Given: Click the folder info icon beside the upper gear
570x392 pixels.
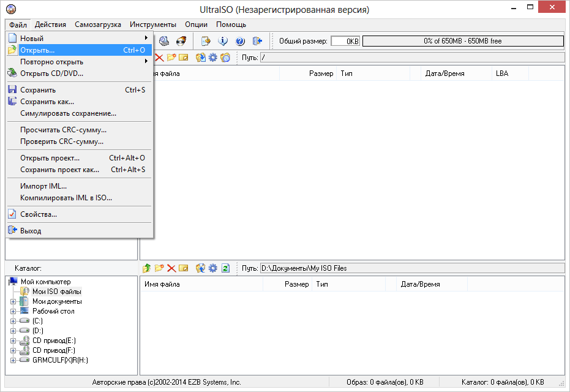Looking at the screenshot, I should point(225,58).
